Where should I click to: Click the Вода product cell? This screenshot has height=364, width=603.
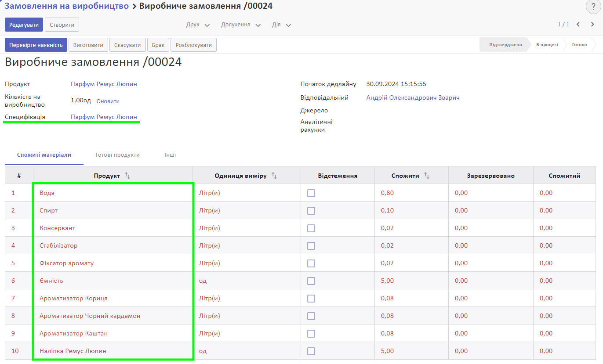113,193
